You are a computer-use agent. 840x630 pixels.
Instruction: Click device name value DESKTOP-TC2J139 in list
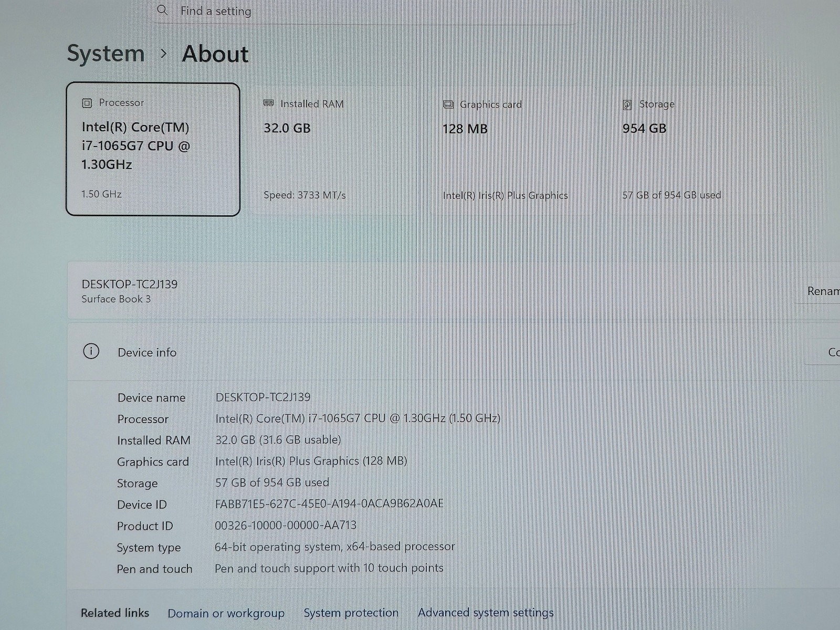coord(263,397)
